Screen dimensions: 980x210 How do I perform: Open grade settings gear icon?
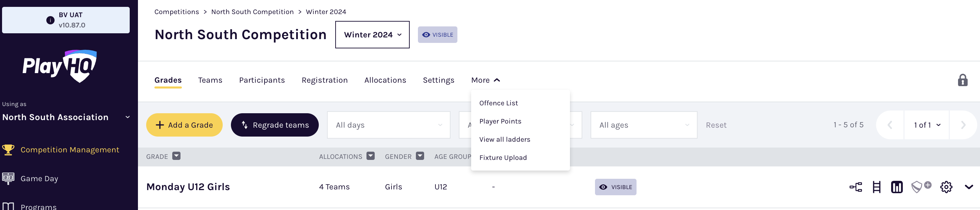(x=946, y=187)
